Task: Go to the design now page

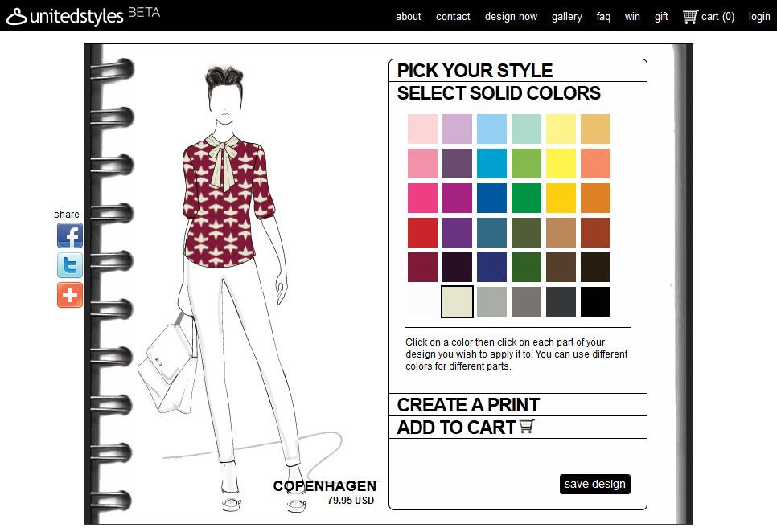Action: [511, 17]
